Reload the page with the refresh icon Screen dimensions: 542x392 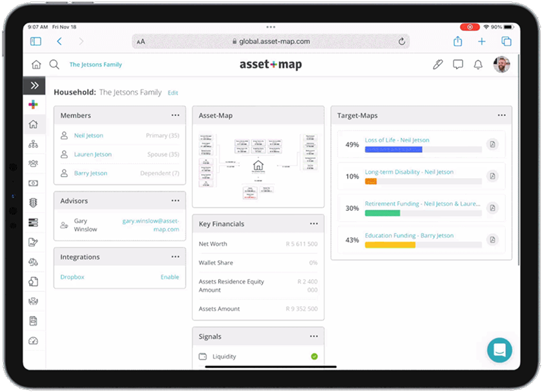(x=401, y=41)
